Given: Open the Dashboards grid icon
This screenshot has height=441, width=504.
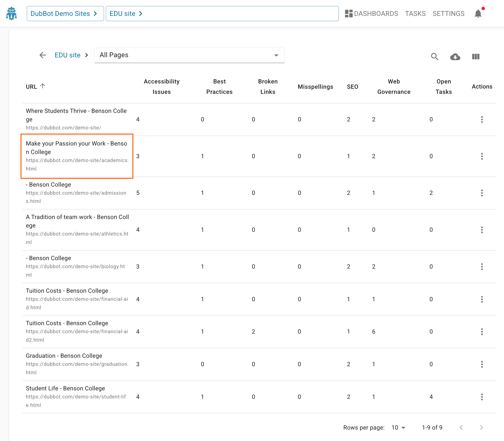Looking at the screenshot, I should click(x=349, y=14).
